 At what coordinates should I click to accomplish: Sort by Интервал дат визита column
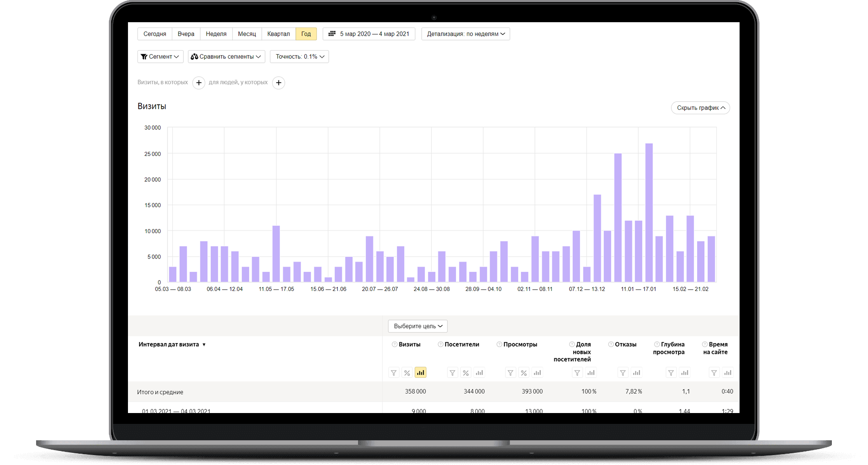click(x=172, y=344)
